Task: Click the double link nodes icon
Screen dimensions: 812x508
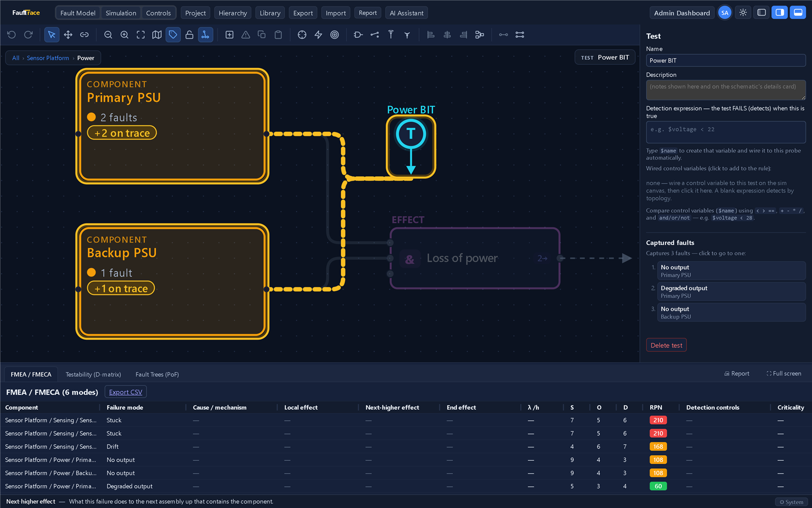Action: tap(520, 35)
